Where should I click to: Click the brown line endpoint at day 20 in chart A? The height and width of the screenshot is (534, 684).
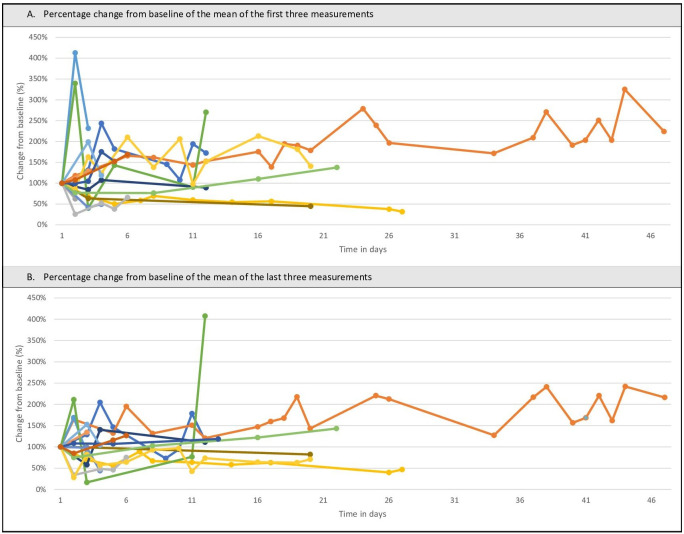coord(311,206)
